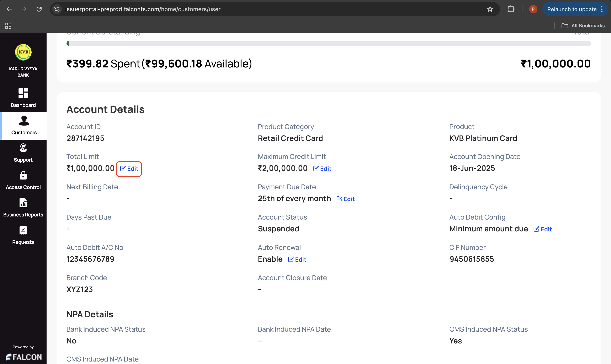Click the credit spent progress bar
611x364 pixels.
coord(329,43)
